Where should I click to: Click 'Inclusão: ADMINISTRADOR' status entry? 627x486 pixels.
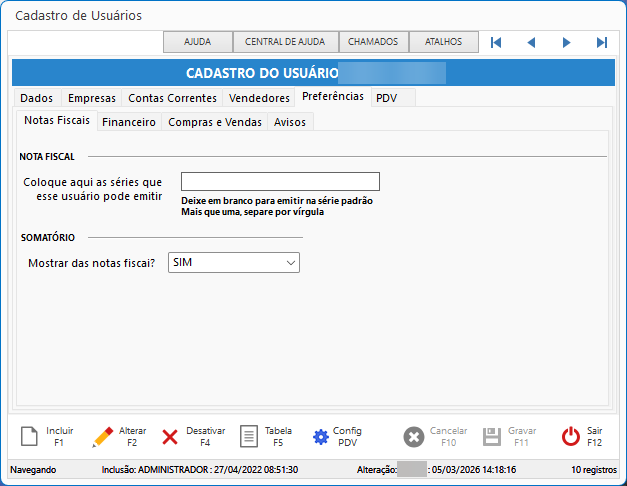(200, 470)
